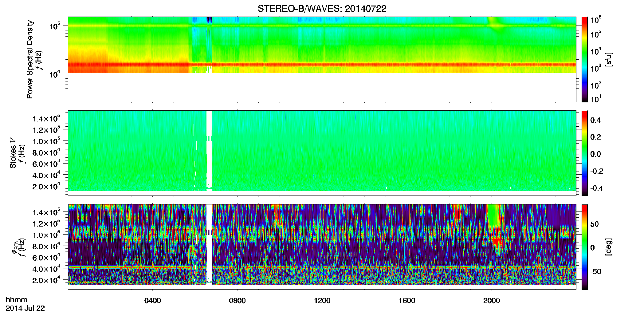Screen dimensions: 644x332
Task: Click the Power Spectral Density color bar
Action: [585, 59]
